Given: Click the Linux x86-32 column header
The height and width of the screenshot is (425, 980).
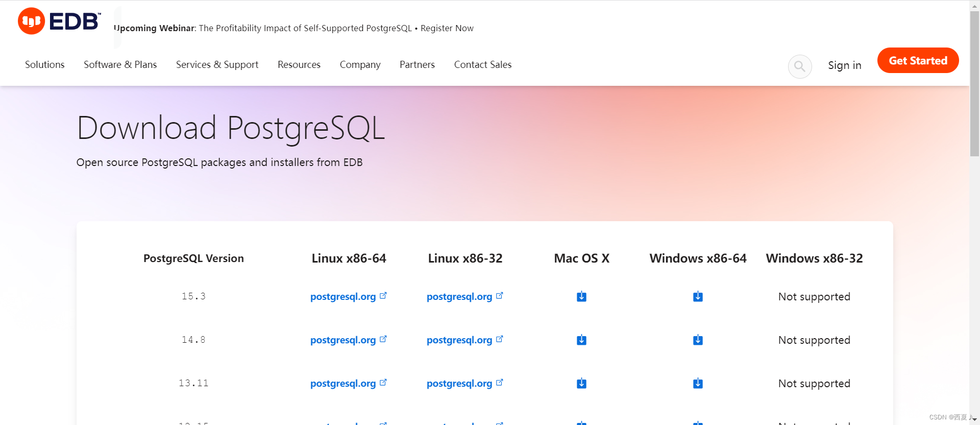Looking at the screenshot, I should tap(465, 258).
